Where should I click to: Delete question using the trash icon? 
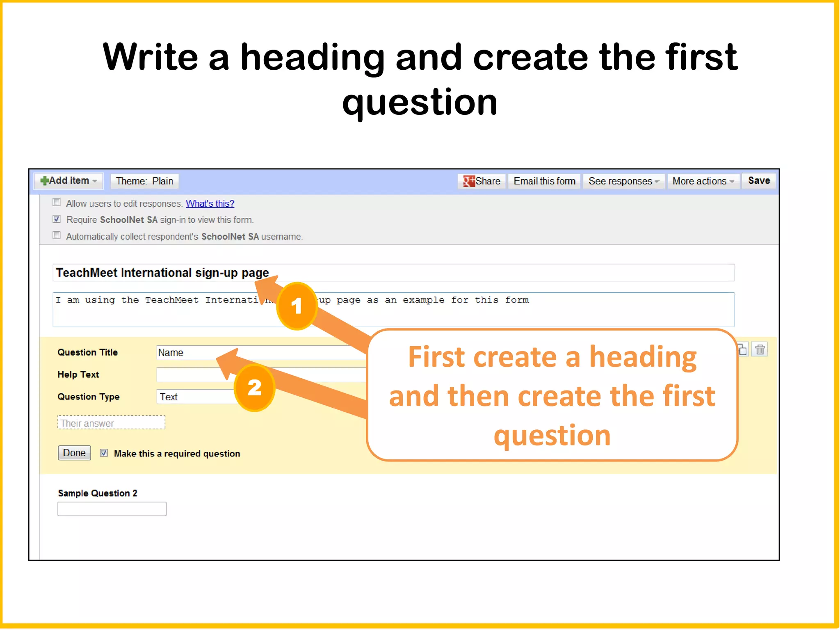point(760,350)
